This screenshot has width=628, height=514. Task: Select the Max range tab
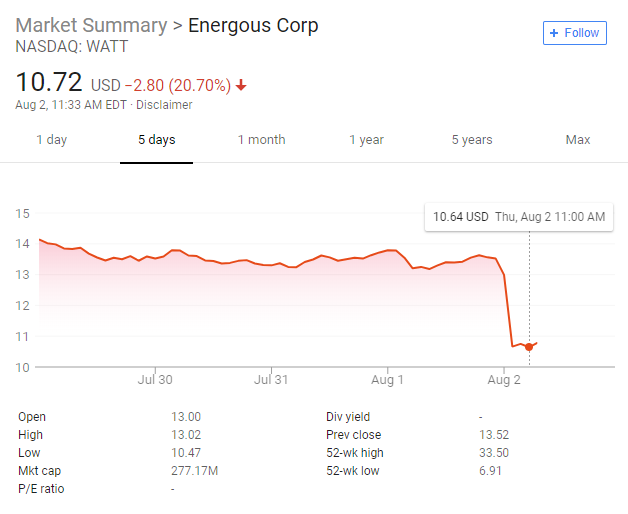click(x=577, y=140)
